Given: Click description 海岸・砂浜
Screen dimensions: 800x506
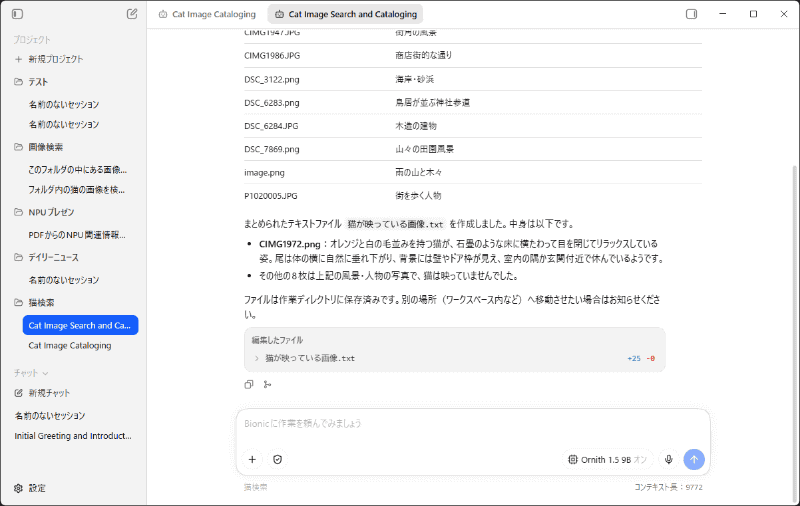Looking at the screenshot, I should click(x=415, y=79).
